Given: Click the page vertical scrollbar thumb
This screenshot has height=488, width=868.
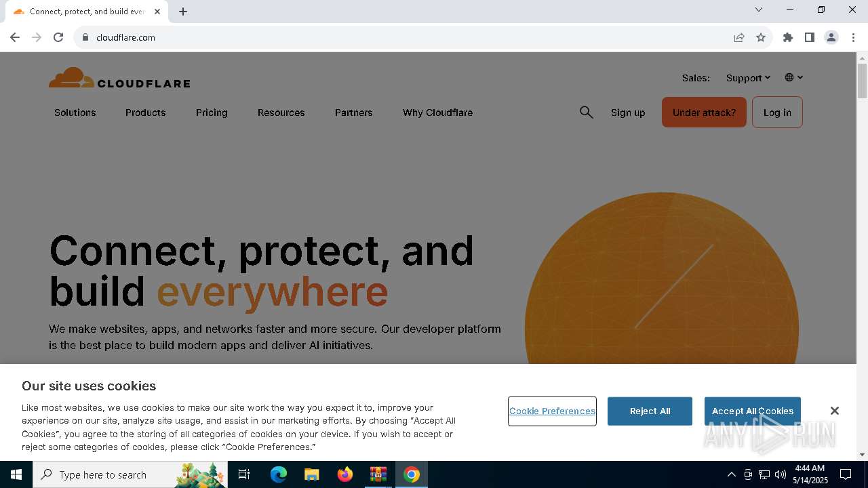Looking at the screenshot, I should [x=862, y=81].
